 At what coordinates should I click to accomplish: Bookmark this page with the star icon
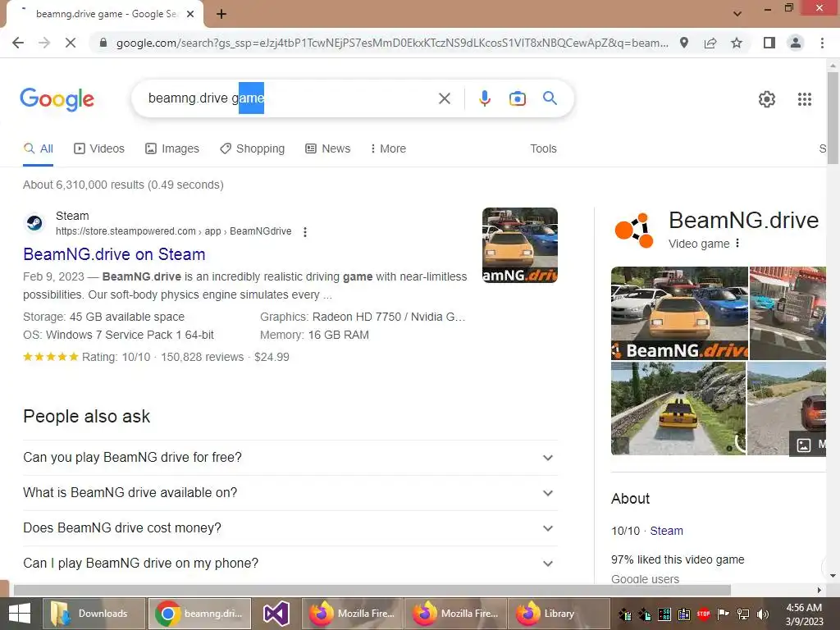737,43
